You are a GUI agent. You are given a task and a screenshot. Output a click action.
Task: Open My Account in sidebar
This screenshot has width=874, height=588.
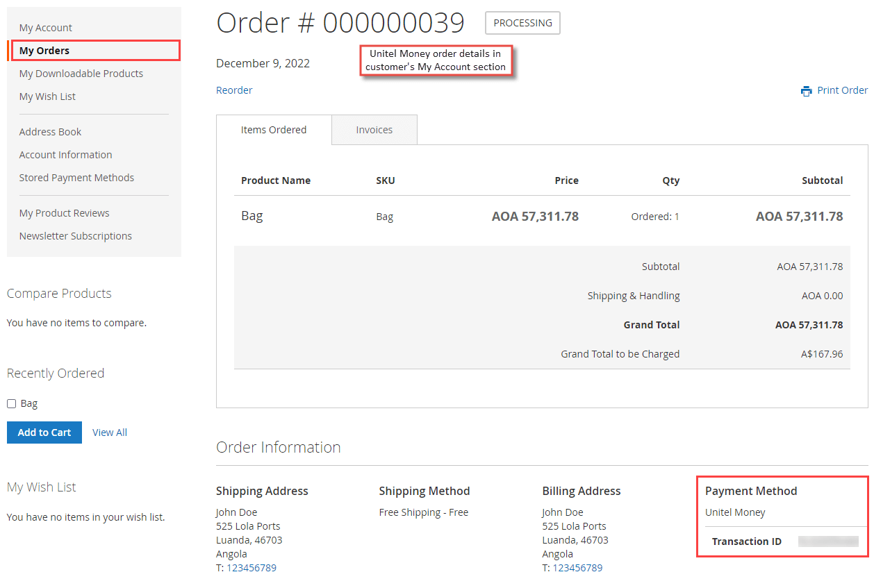point(46,28)
